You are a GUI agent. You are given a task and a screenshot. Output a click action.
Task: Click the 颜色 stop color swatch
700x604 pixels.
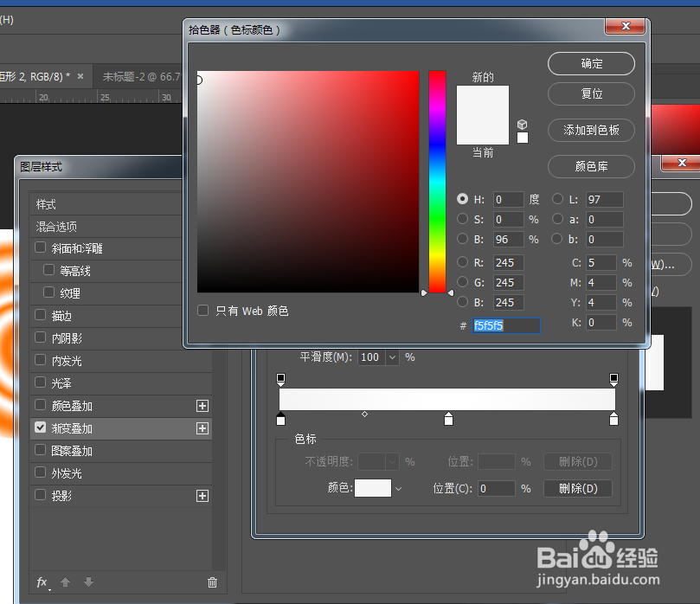[x=373, y=488]
